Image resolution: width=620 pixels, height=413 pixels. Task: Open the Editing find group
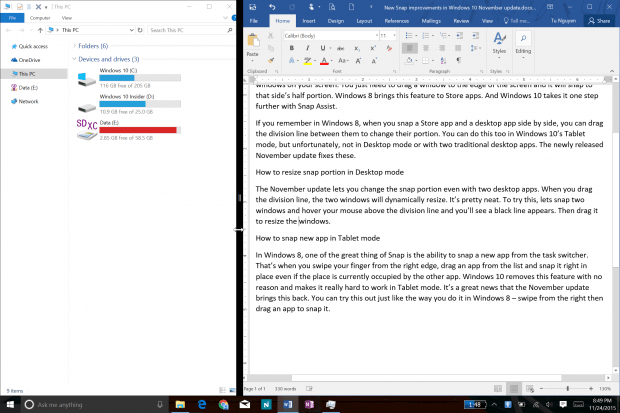523,44
